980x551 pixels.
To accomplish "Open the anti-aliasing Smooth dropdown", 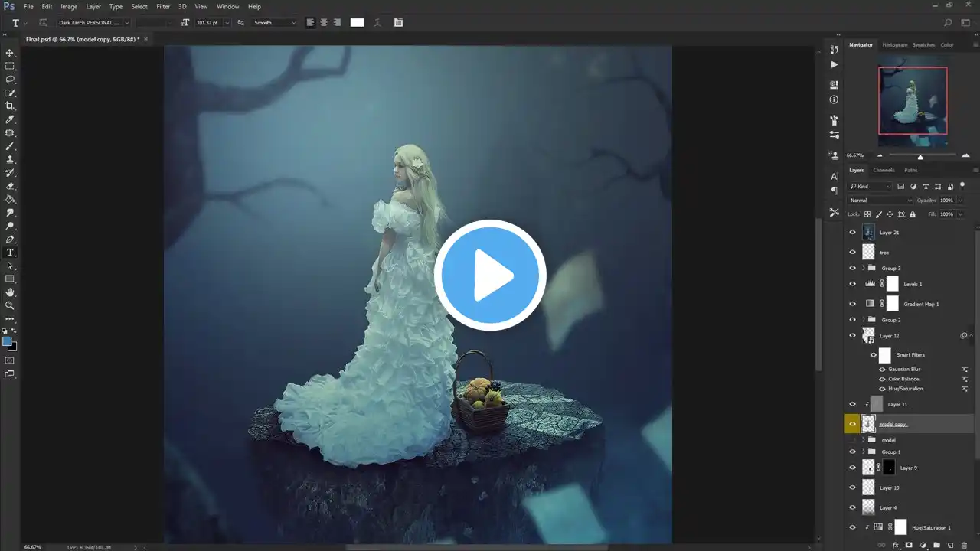I will click(x=275, y=23).
